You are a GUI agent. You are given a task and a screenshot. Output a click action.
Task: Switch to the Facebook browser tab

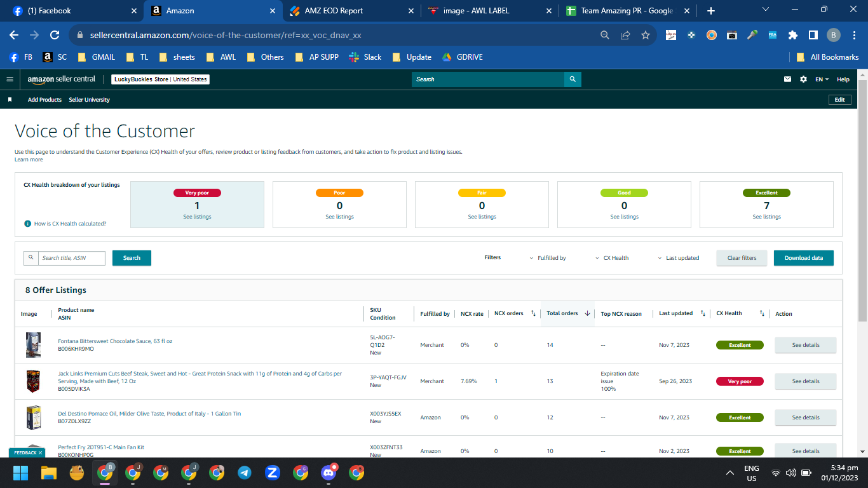pyautogui.click(x=74, y=11)
